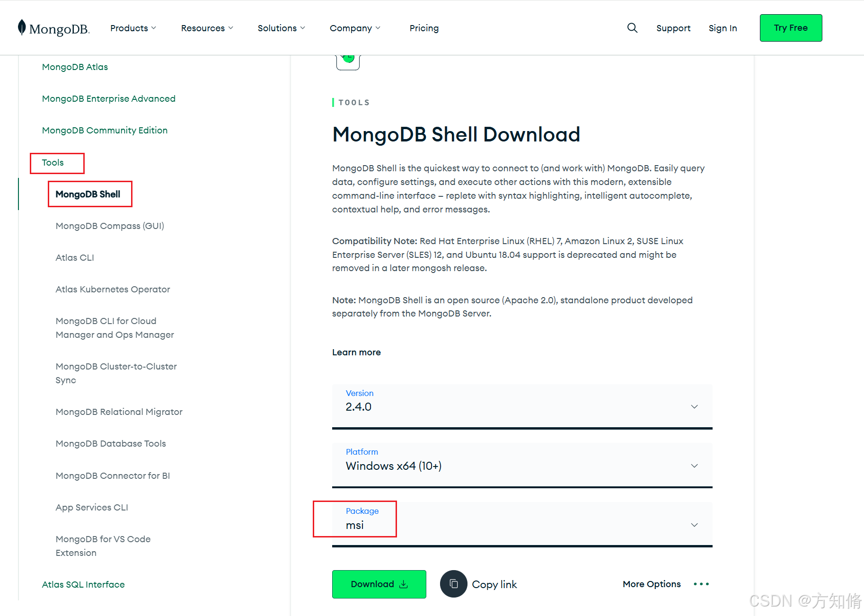Click the download arrow icon on Download button
Image resolution: width=864 pixels, height=616 pixels.
tap(403, 584)
